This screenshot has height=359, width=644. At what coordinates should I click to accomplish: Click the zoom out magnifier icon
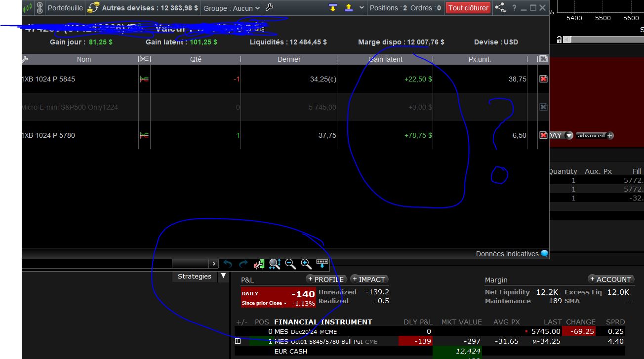pos(290,264)
